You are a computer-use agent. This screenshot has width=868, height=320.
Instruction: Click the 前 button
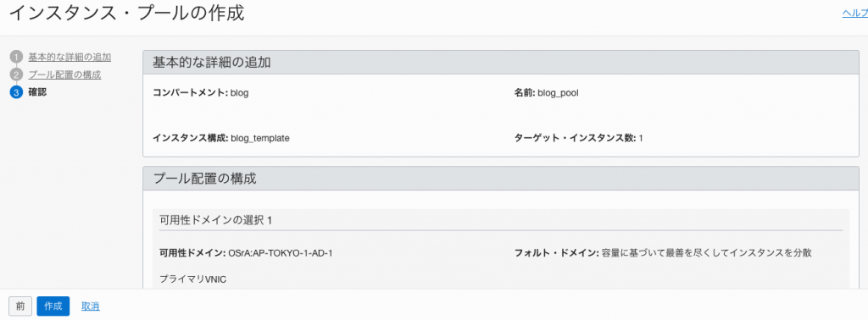20,306
